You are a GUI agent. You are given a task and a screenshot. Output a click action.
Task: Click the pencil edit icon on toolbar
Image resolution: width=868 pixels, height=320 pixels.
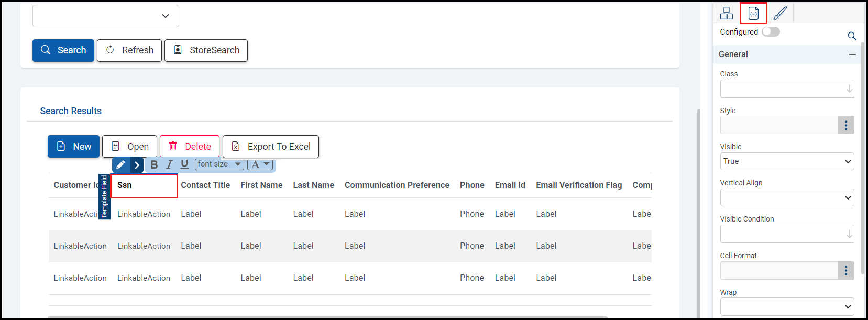tap(120, 165)
